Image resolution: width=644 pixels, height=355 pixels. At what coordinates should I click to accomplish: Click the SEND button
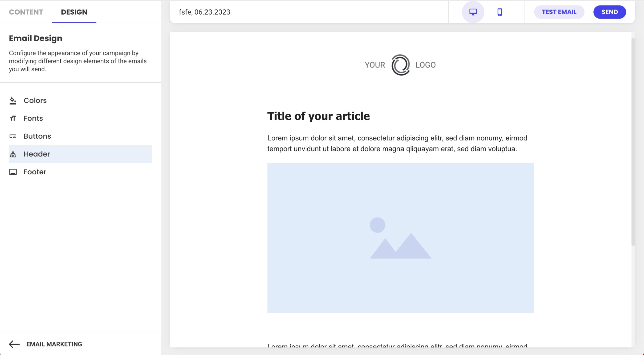610,12
